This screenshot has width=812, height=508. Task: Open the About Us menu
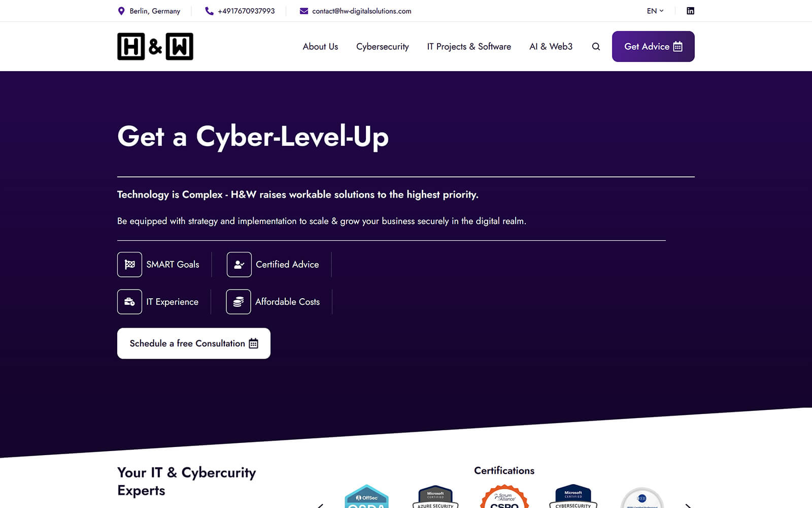pos(320,47)
